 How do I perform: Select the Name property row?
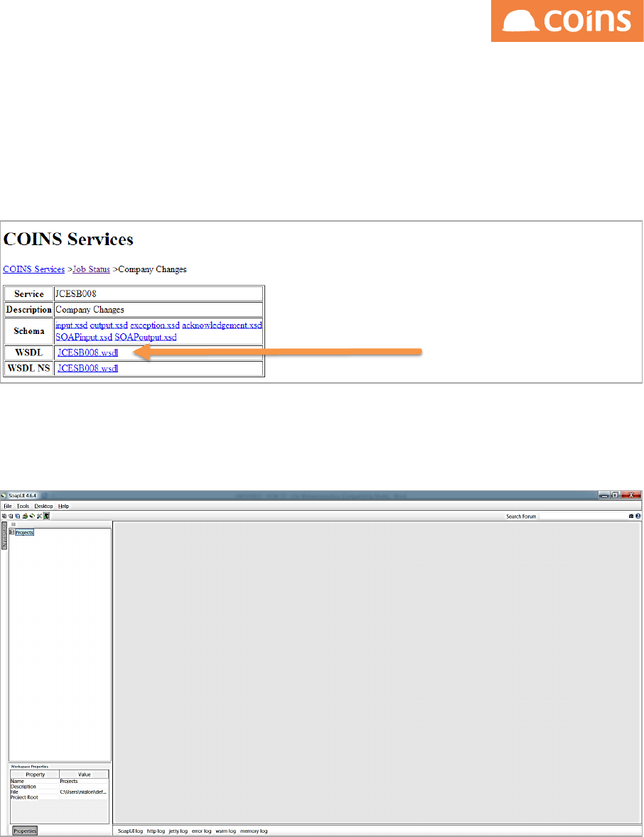59,781
